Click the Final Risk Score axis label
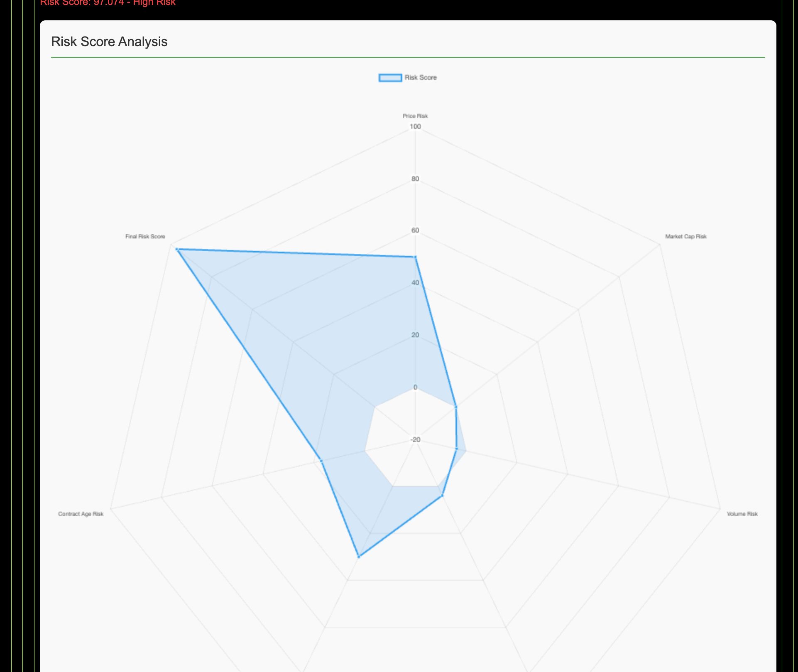Viewport: 798px width, 672px height. [145, 236]
